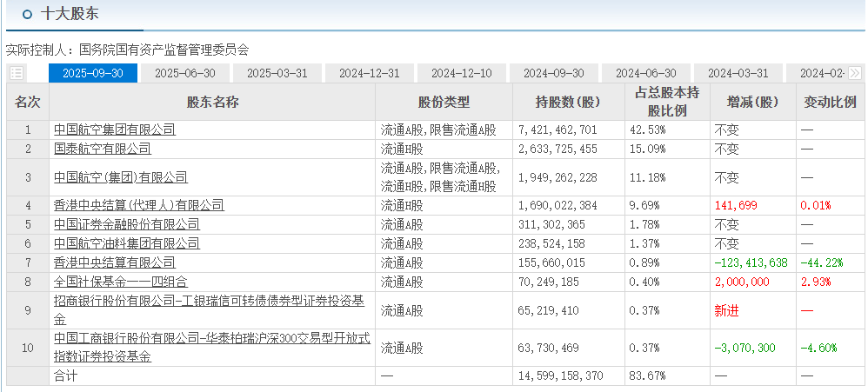868x392 pixels.
Task: Click column header 名次
Action: coord(28,102)
